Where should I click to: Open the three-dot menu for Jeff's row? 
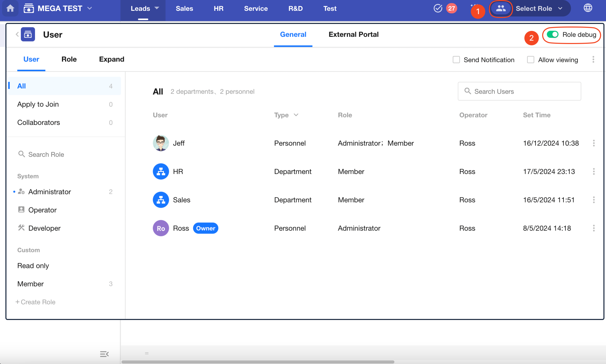pos(594,143)
